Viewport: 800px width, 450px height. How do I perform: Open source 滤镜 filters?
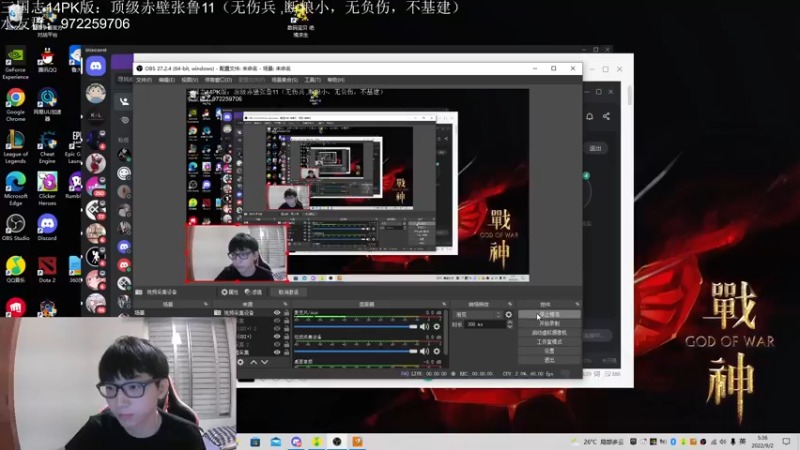coord(253,292)
